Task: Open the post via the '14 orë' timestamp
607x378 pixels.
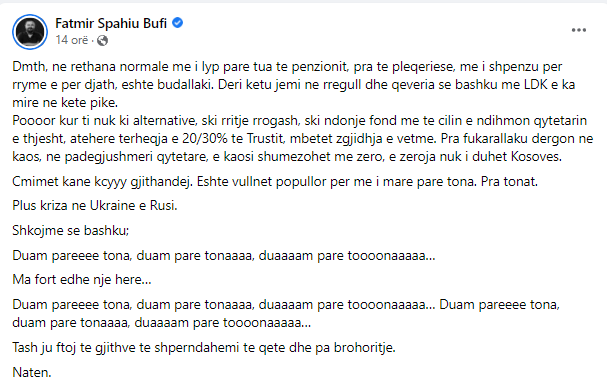Action: (x=72, y=40)
